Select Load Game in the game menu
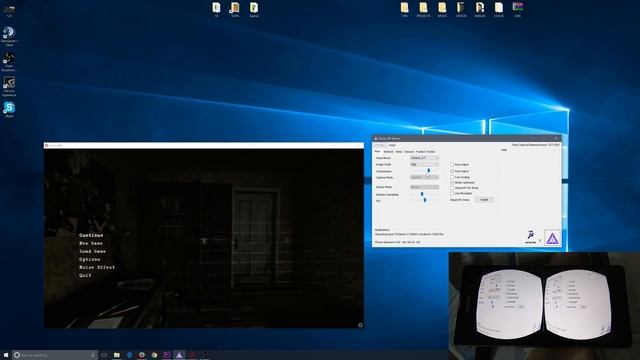640x360 pixels. click(92, 251)
